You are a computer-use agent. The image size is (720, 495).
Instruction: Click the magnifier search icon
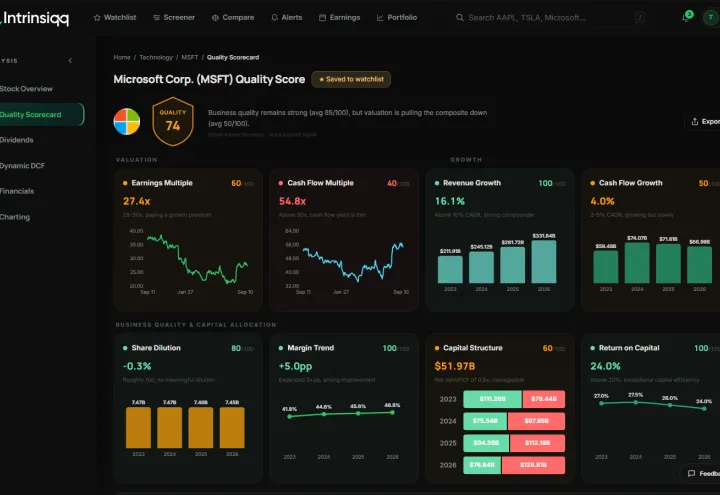(x=460, y=17)
